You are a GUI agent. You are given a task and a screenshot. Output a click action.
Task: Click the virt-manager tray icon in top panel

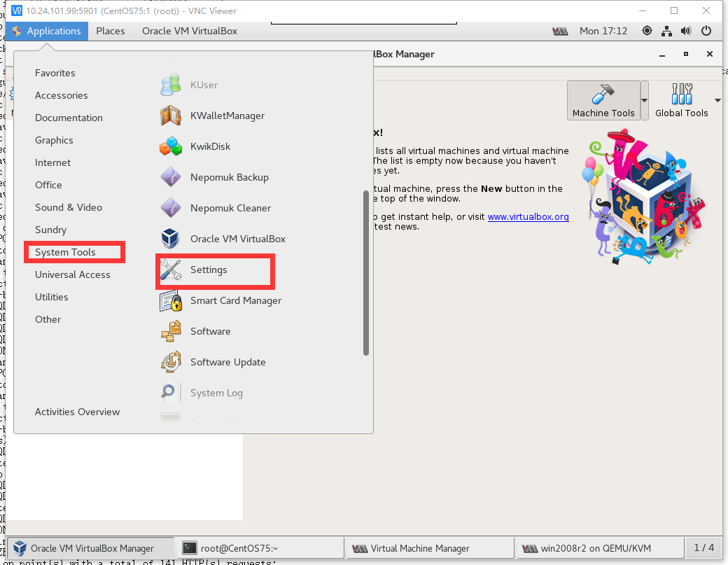560,31
